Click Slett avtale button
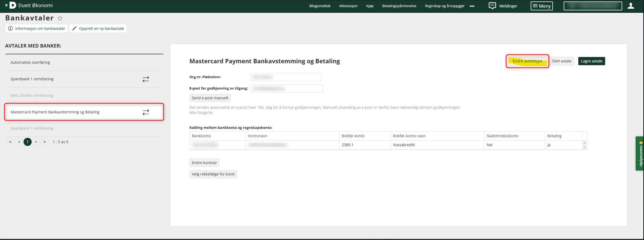The image size is (644, 240). click(561, 61)
